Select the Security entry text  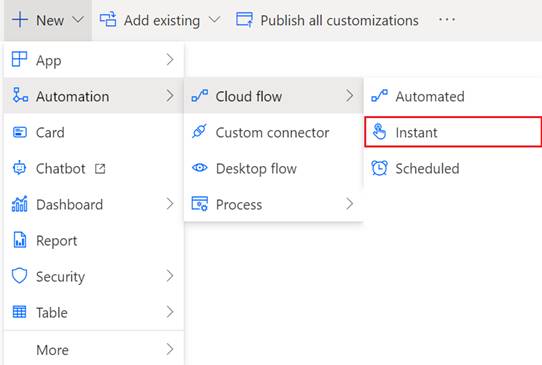(60, 277)
